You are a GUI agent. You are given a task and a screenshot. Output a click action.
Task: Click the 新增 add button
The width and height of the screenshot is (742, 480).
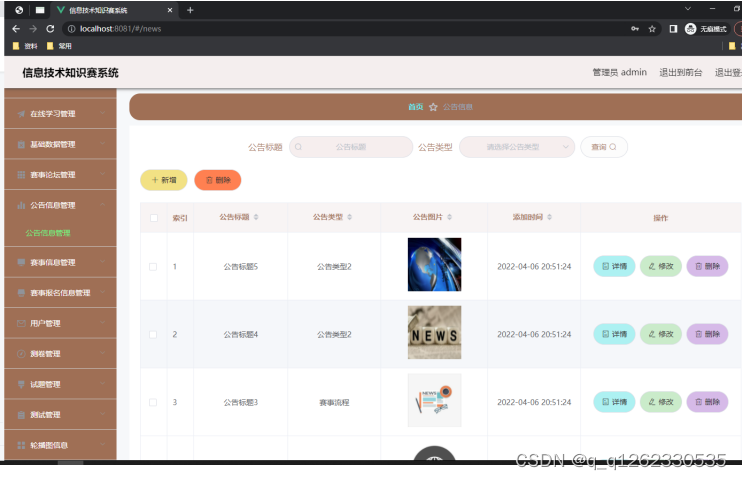coord(164,180)
